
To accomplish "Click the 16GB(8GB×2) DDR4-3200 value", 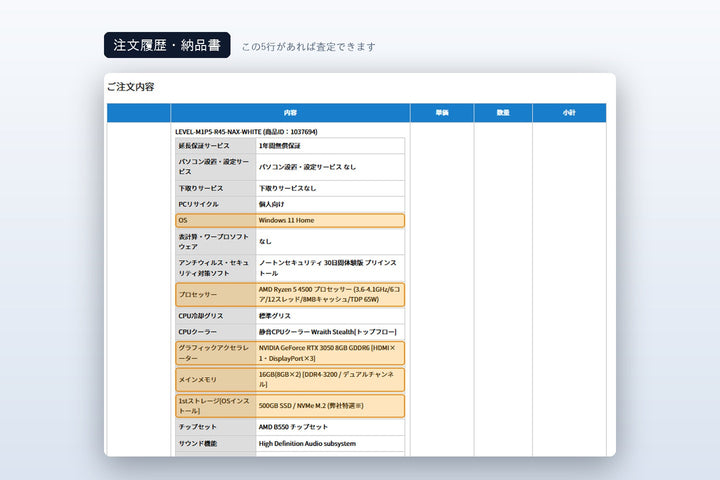I will pos(326,379).
